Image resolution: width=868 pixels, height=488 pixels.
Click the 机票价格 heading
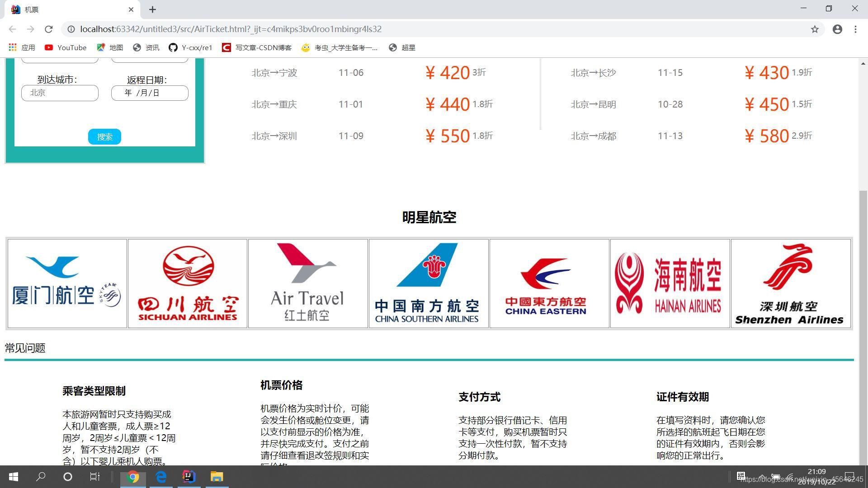coord(281,385)
